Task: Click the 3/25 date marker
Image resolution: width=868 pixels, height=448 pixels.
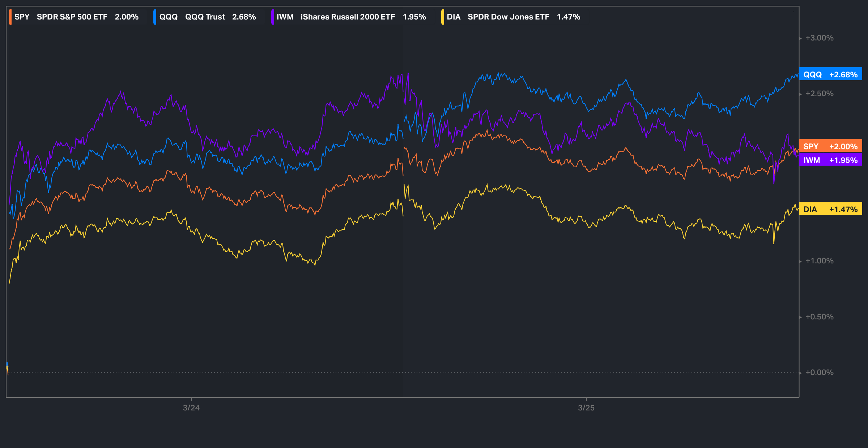Action: point(586,408)
